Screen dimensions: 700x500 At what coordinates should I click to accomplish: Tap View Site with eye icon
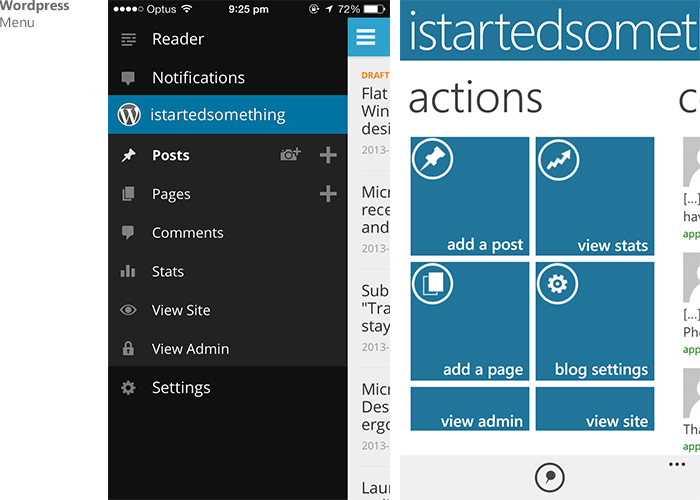[228, 310]
